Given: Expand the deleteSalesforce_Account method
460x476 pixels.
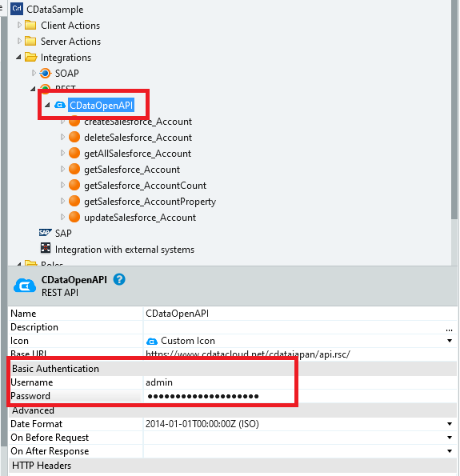Looking at the screenshot, I should pos(62,137).
